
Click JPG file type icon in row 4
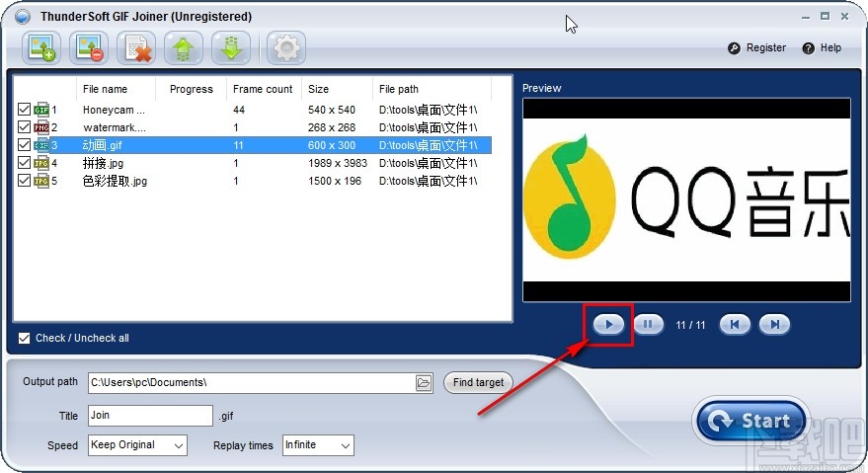point(41,163)
